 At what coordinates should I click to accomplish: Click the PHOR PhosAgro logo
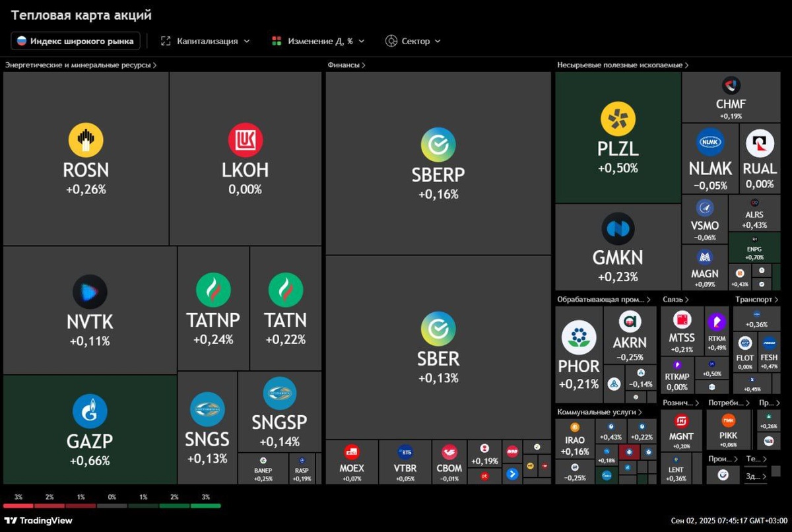point(579,337)
